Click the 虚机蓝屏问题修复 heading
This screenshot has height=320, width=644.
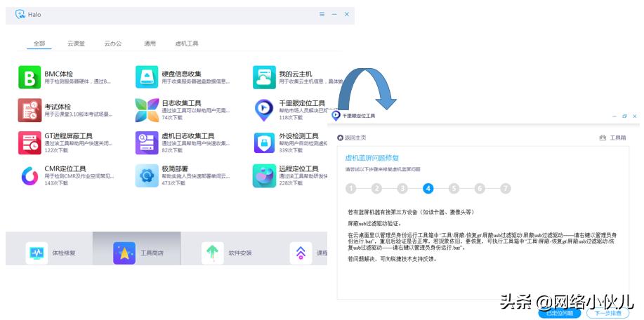[372, 158]
